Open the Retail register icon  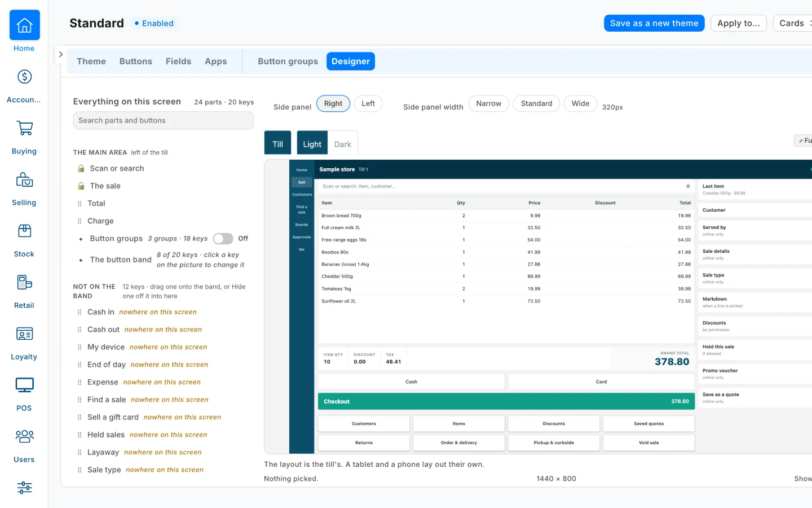pyautogui.click(x=24, y=282)
